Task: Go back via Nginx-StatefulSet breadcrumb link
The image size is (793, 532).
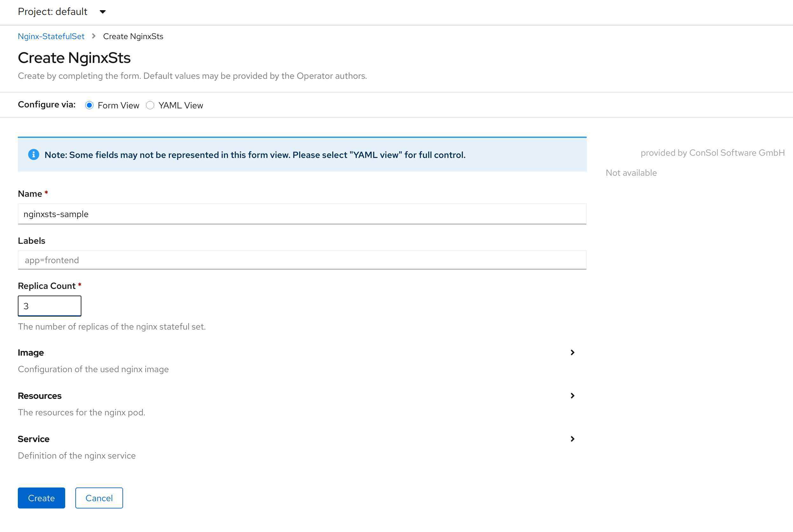Action: 51,36
